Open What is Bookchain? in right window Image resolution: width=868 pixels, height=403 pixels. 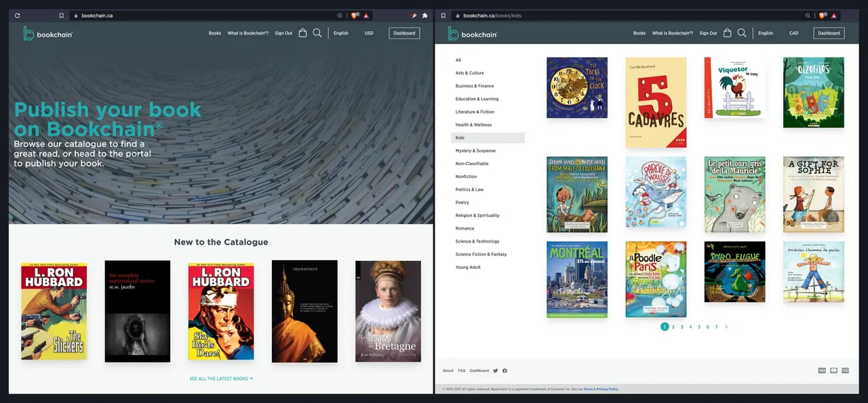coord(673,33)
